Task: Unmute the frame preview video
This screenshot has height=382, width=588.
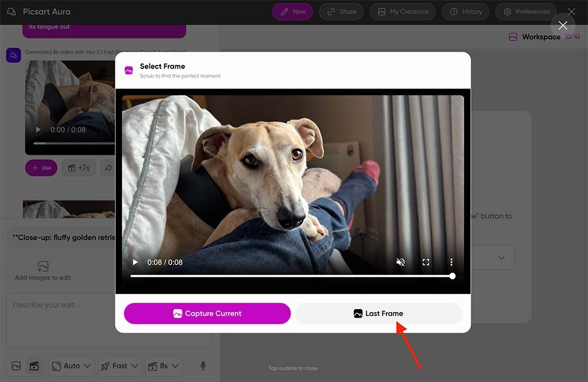Action: (400, 261)
